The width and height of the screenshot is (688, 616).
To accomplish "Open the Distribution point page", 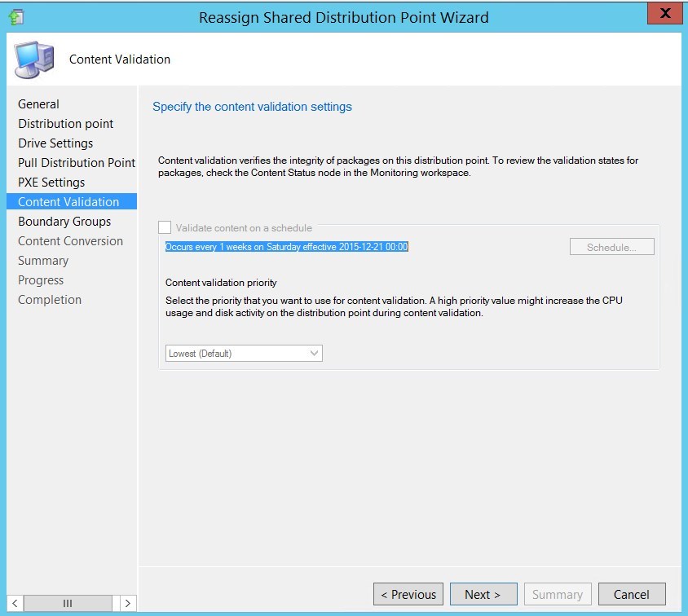I will click(65, 124).
